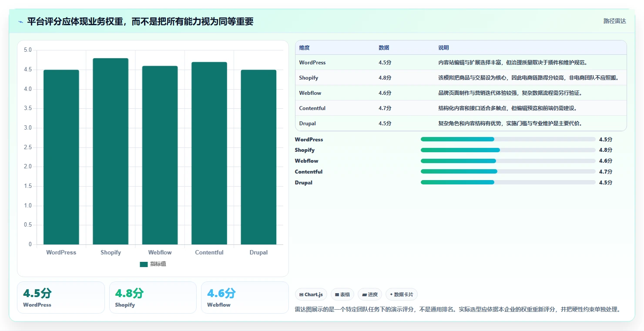Click the WordPress x-axis label under chart

61,252
